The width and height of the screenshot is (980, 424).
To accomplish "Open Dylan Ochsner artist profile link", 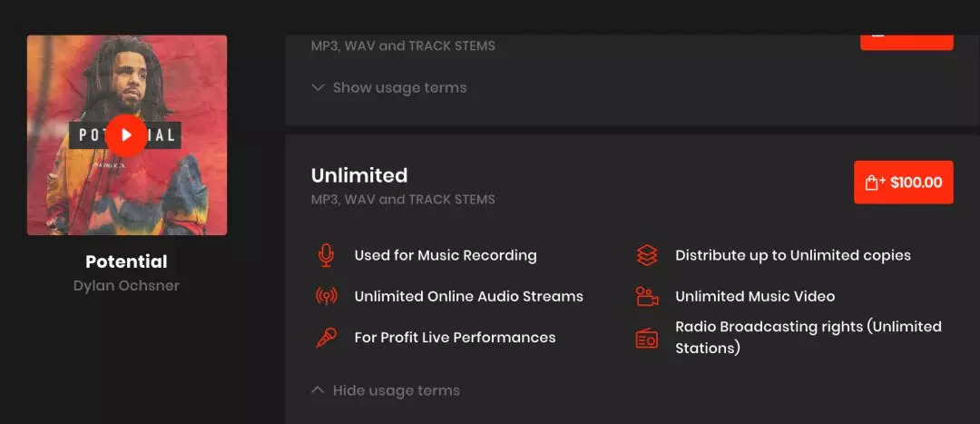I will 126,285.
